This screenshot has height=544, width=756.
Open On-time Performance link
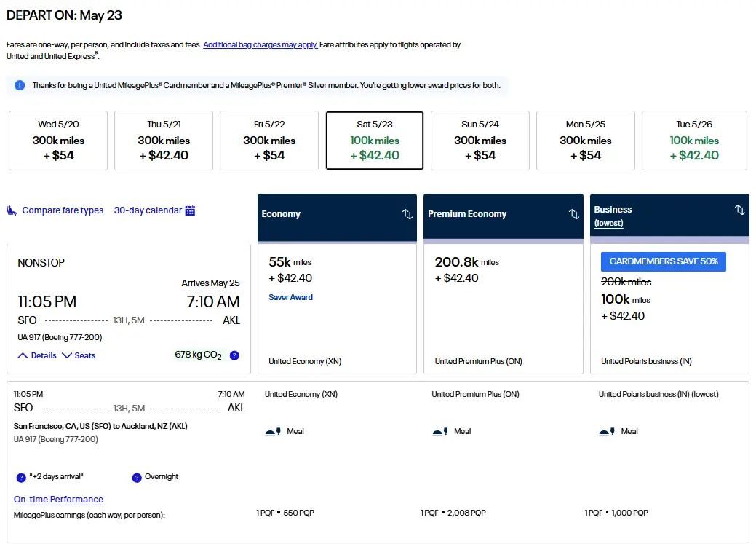pyautogui.click(x=58, y=499)
